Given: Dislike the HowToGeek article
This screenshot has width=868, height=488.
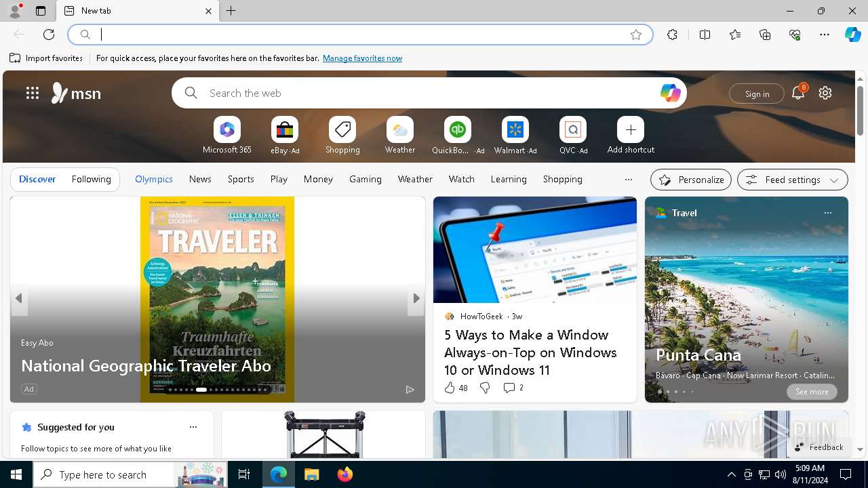Looking at the screenshot, I should [485, 388].
